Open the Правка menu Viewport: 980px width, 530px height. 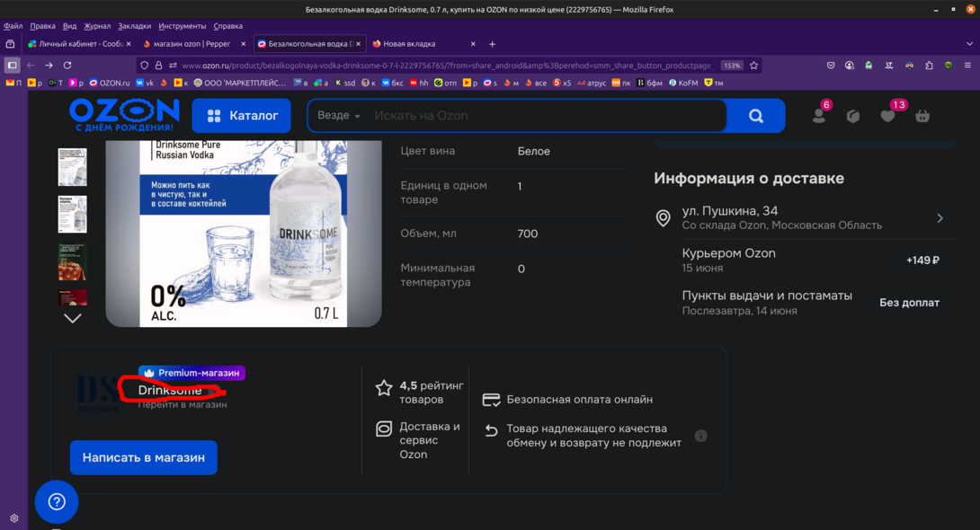click(42, 26)
